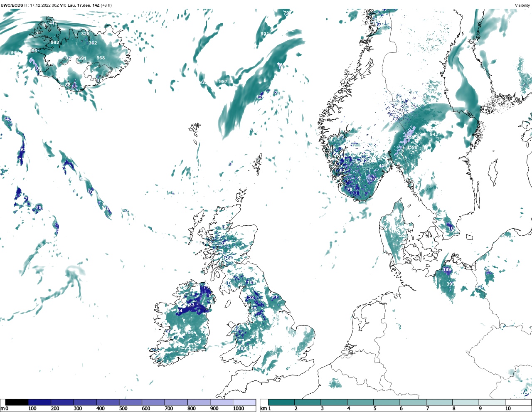Screen dimensions: 532x412
Task: Click the 931 value north of the fog band
Action: pyautogui.click(x=265, y=34)
